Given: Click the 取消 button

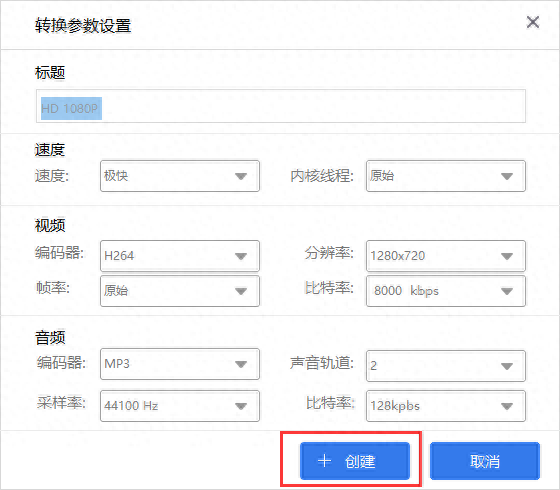Looking at the screenshot, I should pyautogui.click(x=485, y=461).
